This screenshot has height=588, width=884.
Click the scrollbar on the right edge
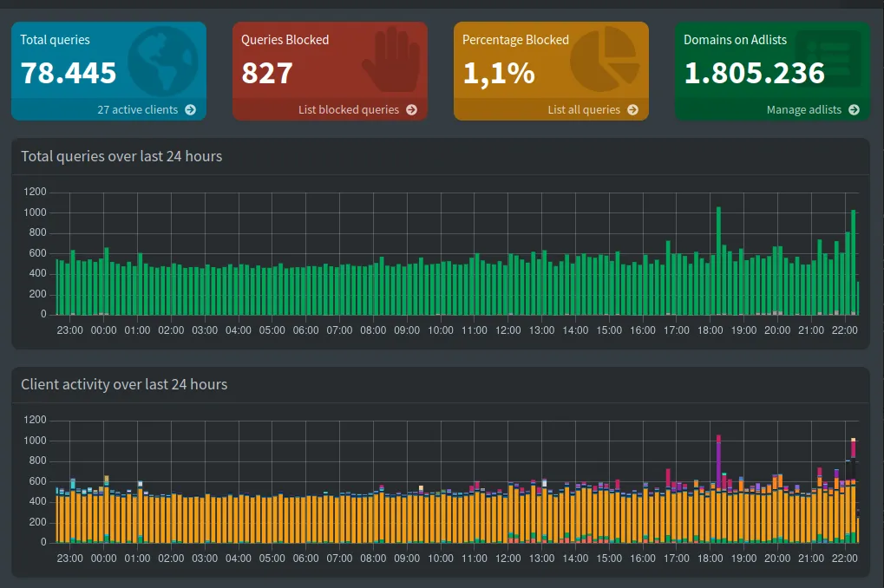[x=881, y=147]
